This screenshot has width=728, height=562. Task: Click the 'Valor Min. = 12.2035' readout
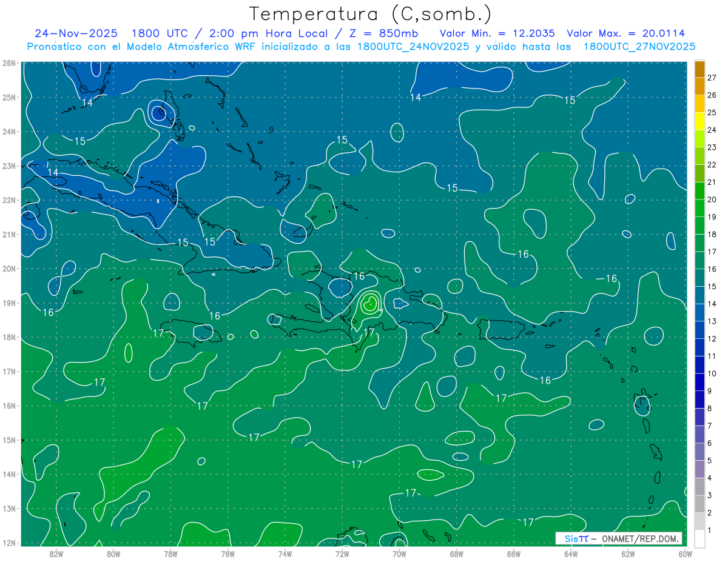coord(497,33)
